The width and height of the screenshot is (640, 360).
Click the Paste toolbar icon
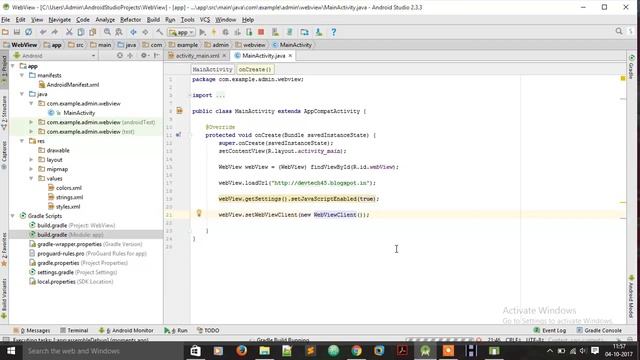click(93, 32)
